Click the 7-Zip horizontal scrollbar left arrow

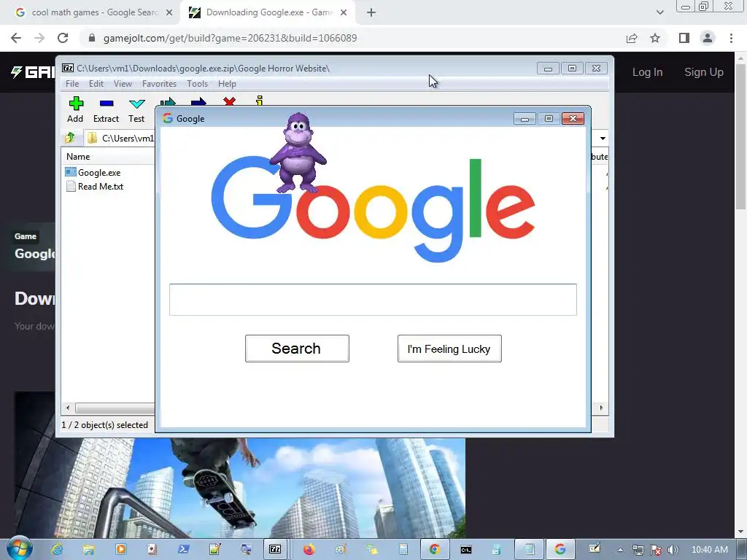click(68, 408)
